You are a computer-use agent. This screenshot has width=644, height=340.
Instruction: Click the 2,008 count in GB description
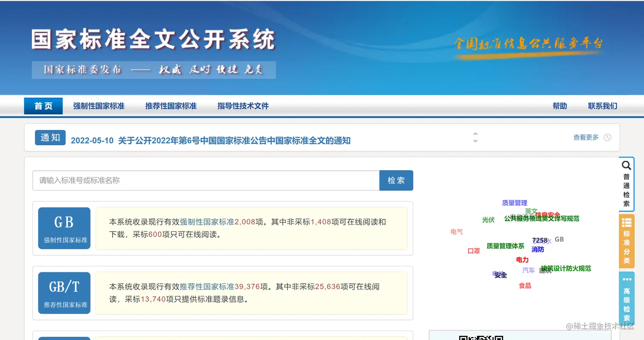pos(245,222)
